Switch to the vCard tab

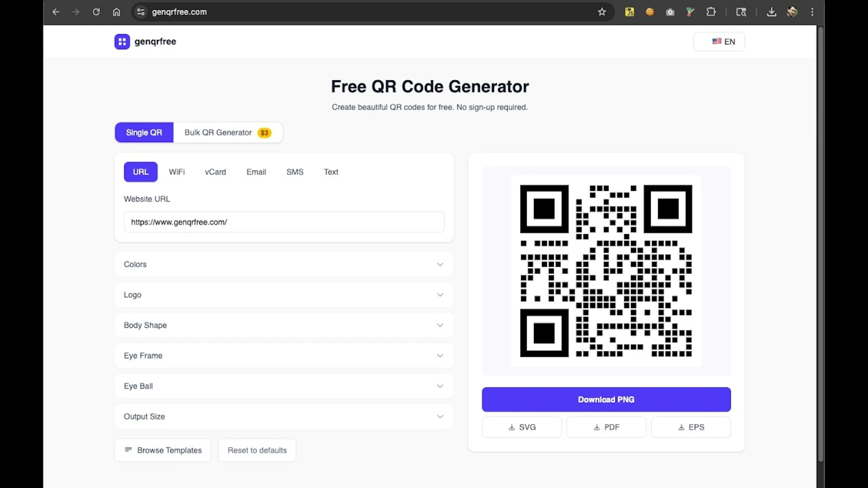(215, 172)
